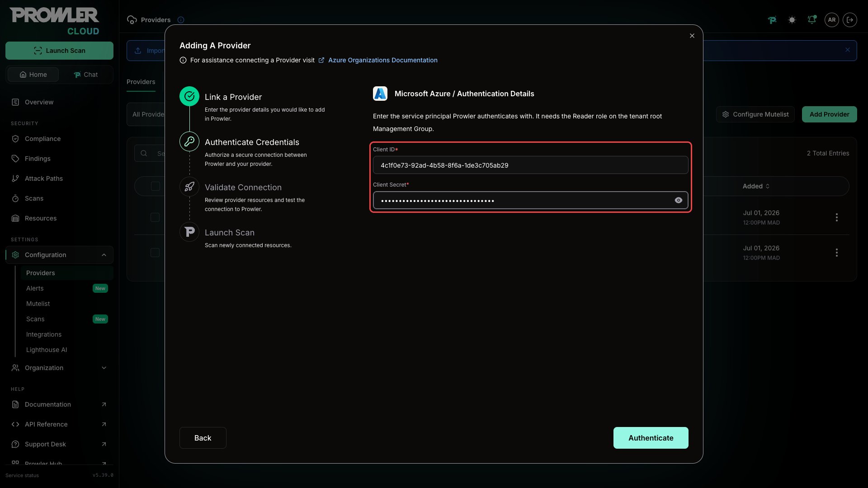Image resolution: width=868 pixels, height=488 pixels.
Task: Sort by the Added column
Action: pyautogui.click(x=756, y=186)
